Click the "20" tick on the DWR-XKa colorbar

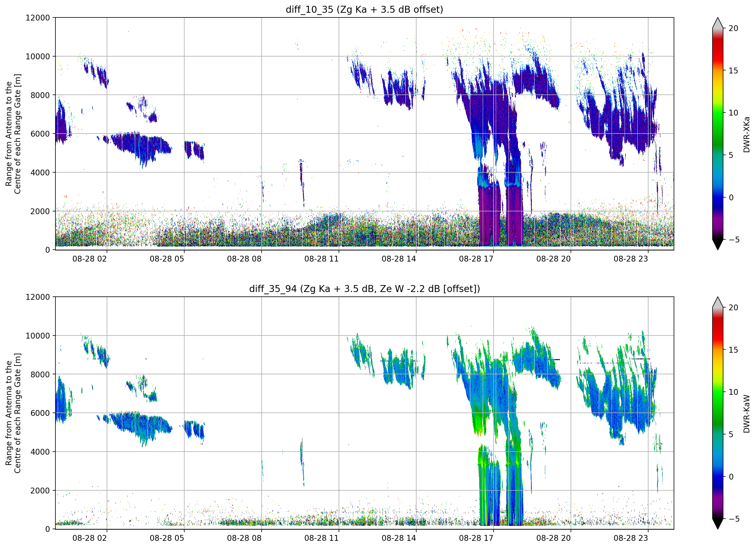pos(733,28)
